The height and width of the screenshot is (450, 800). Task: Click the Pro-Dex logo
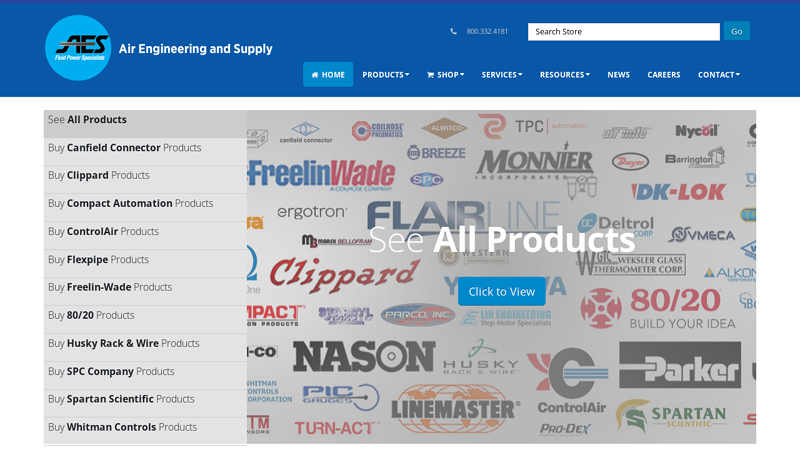[565, 429]
